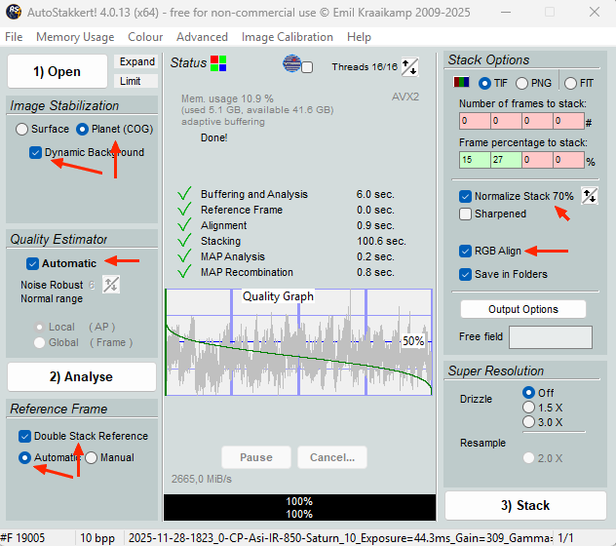Viewport: 616px width, 546px height.
Task: Select Surface image stabilization mode
Action: pyautogui.click(x=22, y=129)
